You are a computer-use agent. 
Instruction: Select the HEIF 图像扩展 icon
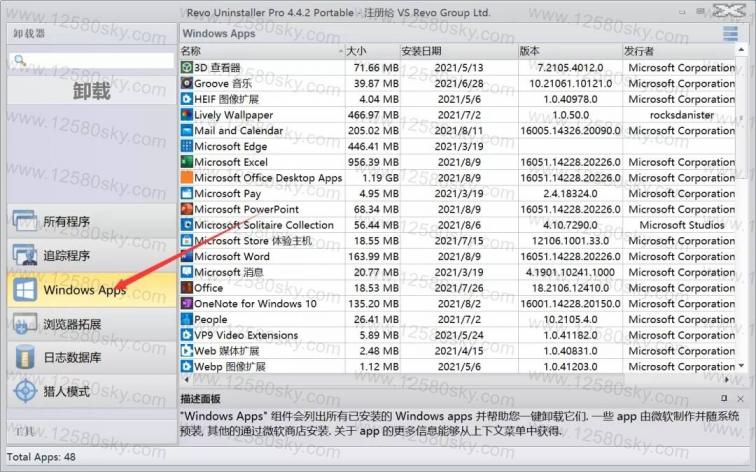coord(187,99)
